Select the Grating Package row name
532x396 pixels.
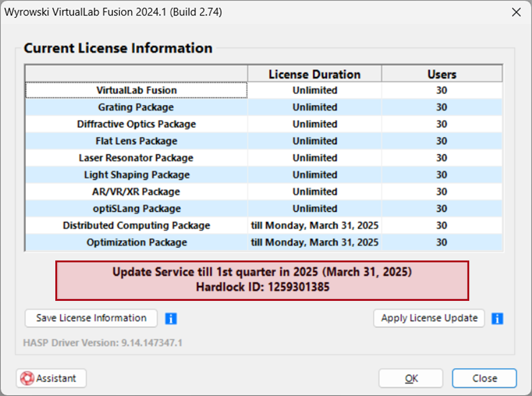(x=136, y=107)
